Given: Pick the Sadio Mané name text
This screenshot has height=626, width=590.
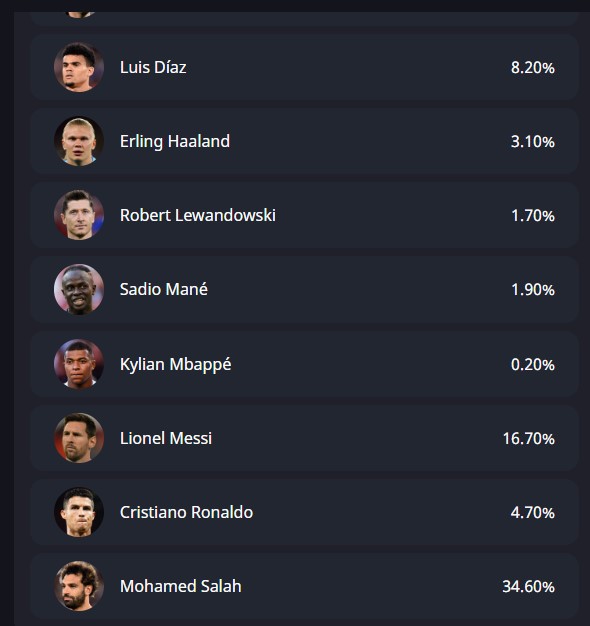Looking at the screenshot, I should pos(164,289).
